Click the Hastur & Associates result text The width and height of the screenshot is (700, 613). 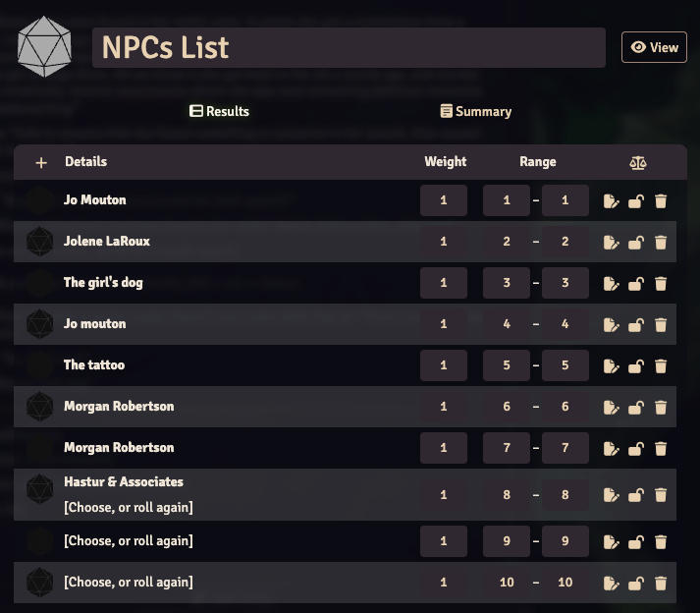tap(124, 481)
